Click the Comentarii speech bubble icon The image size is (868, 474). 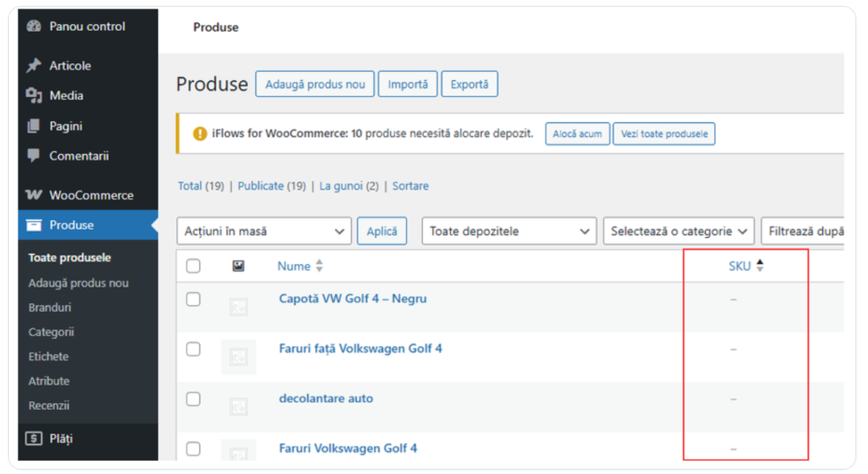pyautogui.click(x=33, y=156)
